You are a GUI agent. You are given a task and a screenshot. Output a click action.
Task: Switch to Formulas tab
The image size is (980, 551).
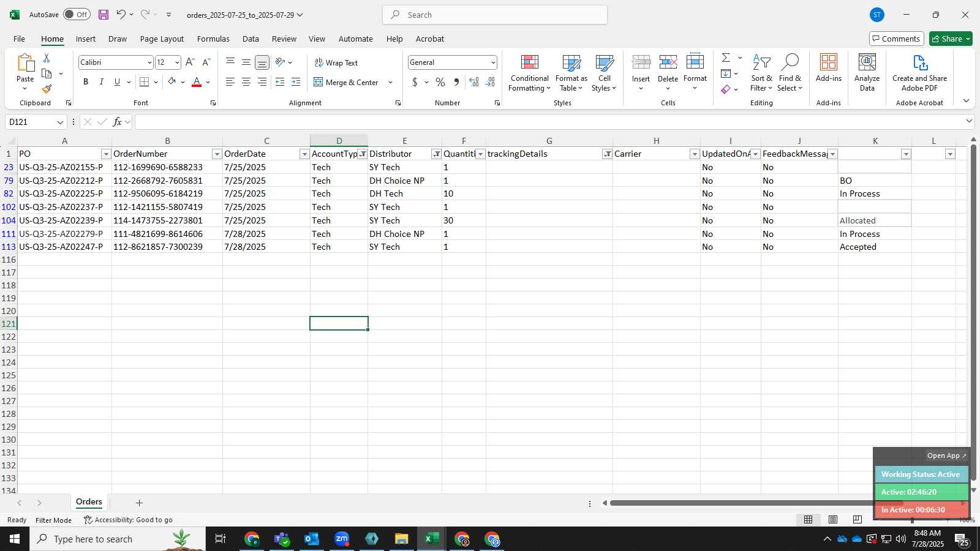[213, 39]
